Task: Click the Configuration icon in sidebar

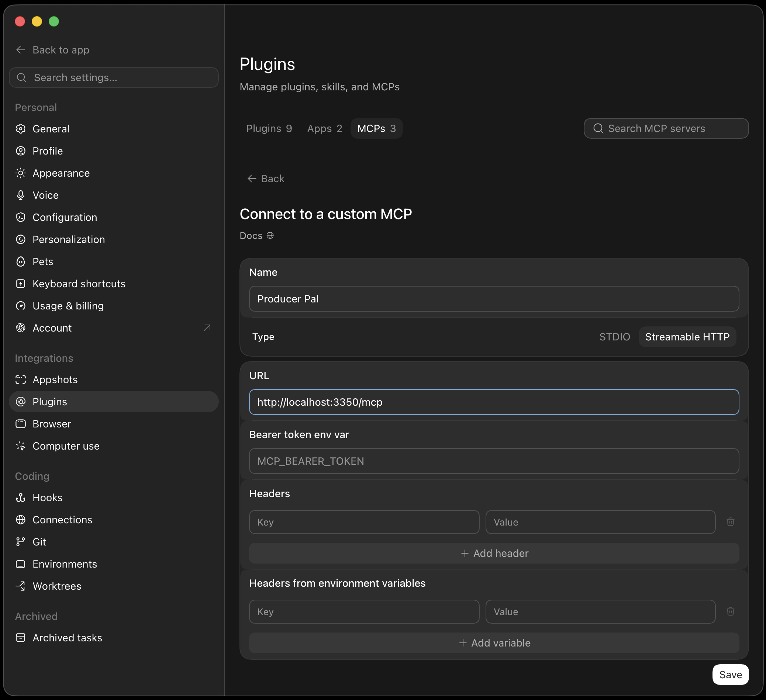Action: click(21, 217)
